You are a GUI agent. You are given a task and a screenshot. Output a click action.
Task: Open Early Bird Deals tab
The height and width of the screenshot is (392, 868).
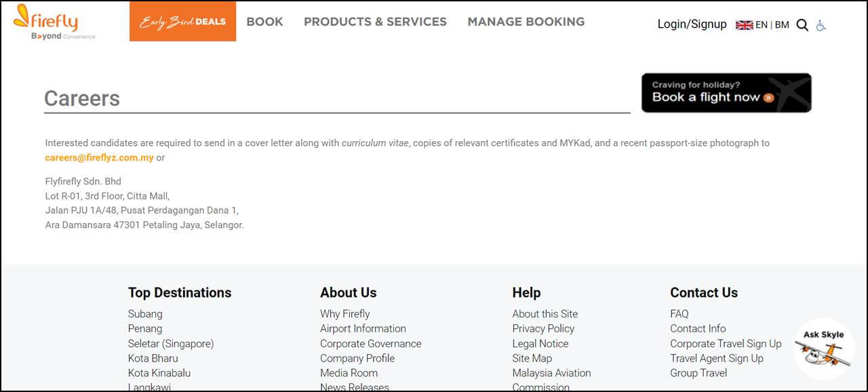pos(182,21)
